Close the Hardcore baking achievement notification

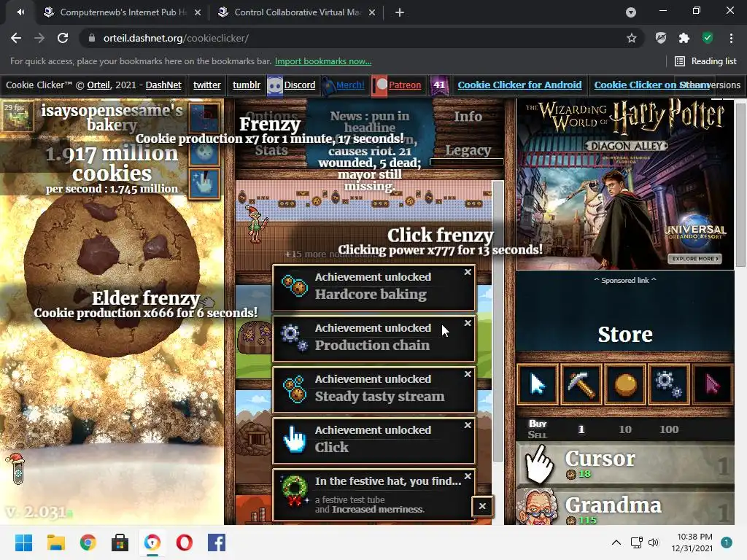pos(468,272)
